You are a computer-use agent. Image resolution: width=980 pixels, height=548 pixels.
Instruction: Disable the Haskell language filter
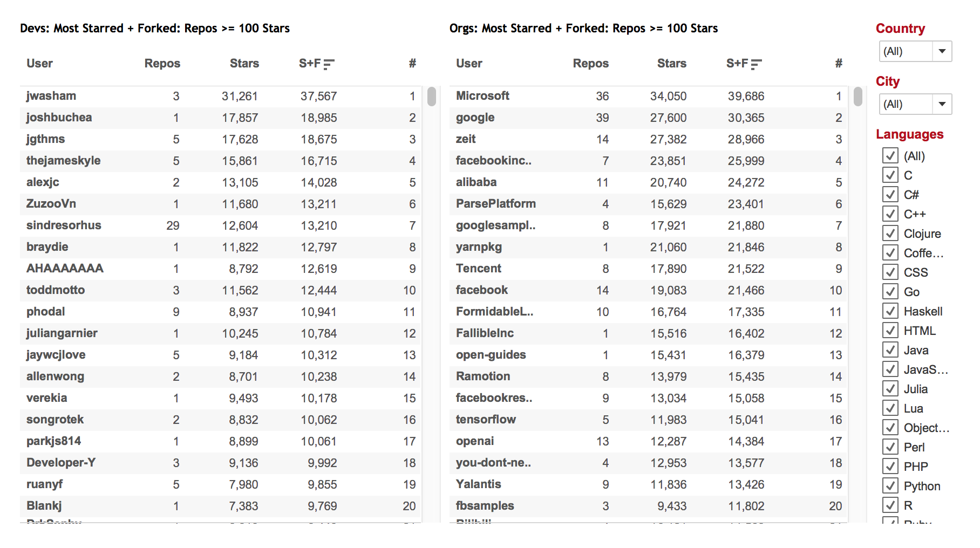(890, 311)
